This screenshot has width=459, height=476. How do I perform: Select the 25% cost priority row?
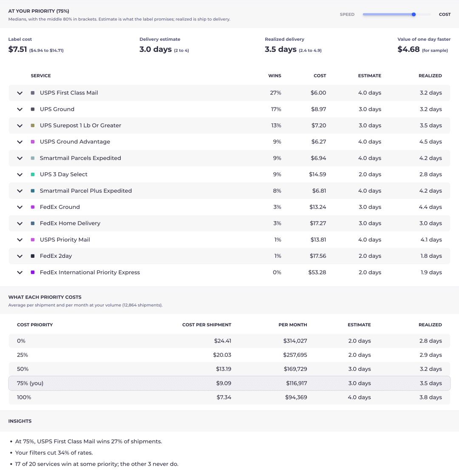[x=229, y=355]
